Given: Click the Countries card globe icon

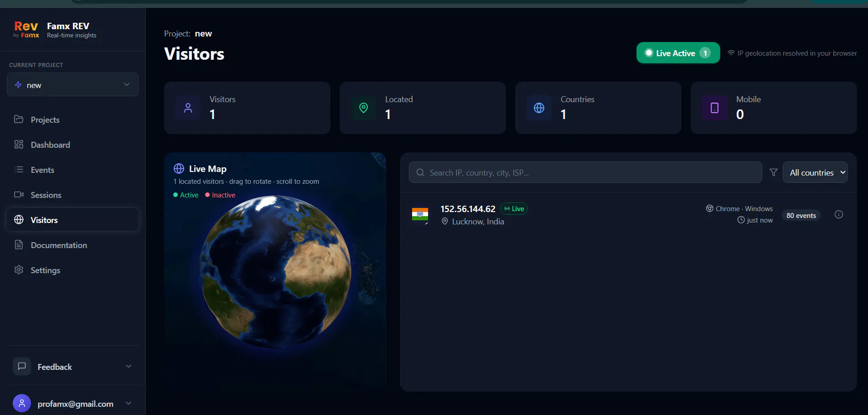Looking at the screenshot, I should 539,108.
